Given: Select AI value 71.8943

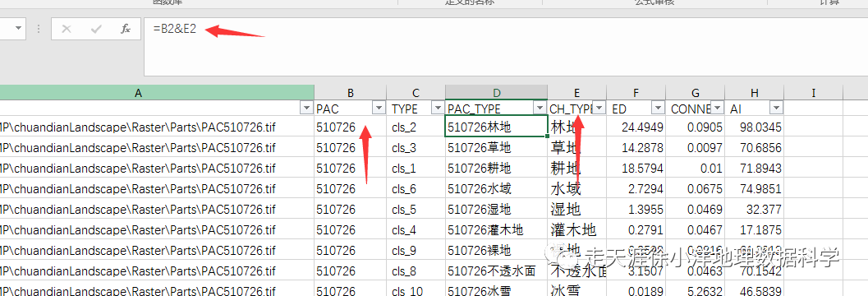Looking at the screenshot, I should (755, 168).
